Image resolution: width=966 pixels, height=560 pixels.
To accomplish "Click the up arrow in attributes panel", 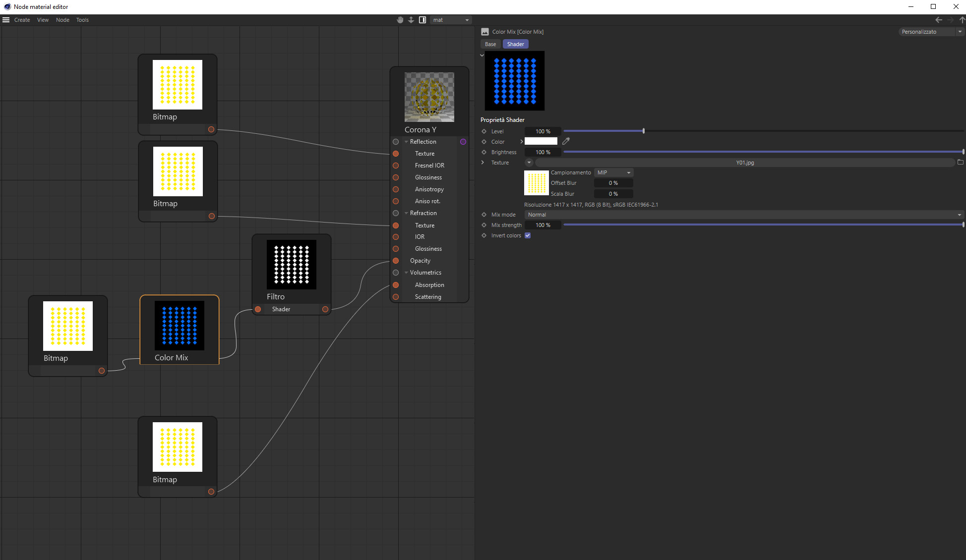I will pyautogui.click(x=962, y=20).
